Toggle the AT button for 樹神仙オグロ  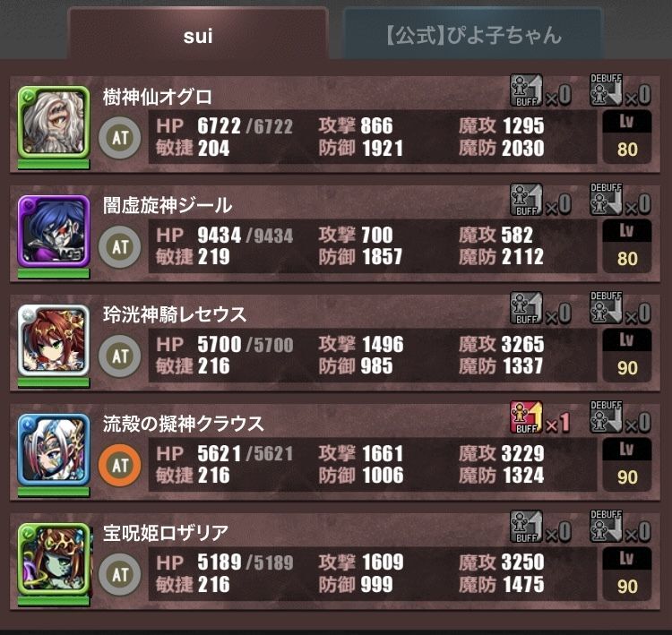(x=119, y=138)
